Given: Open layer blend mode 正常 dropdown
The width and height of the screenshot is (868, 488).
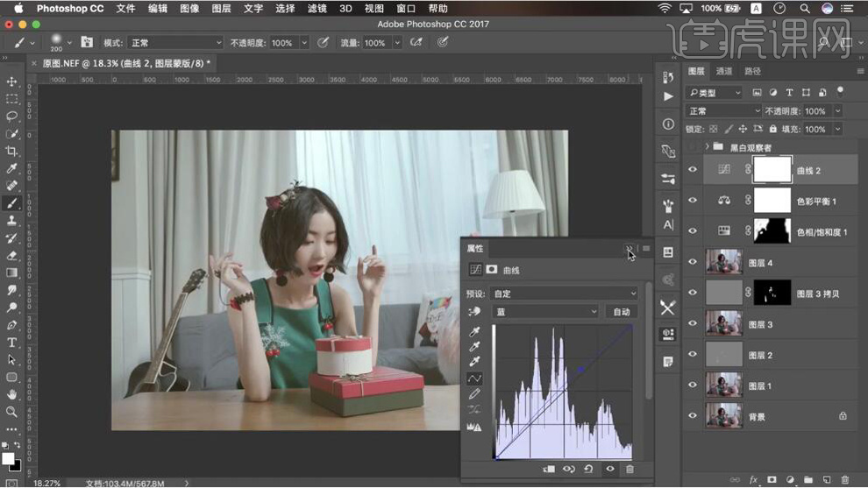Looking at the screenshot, I should pyautogui.click(x=723, y=111).
